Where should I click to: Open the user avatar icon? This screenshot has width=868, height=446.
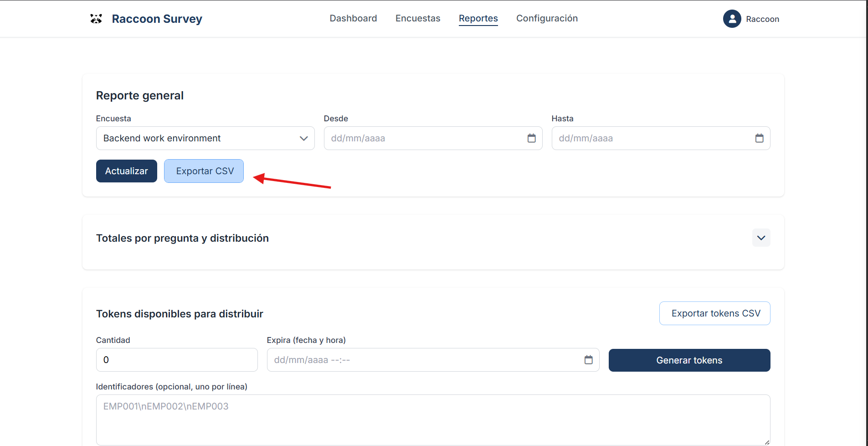[x=732, y=19]
